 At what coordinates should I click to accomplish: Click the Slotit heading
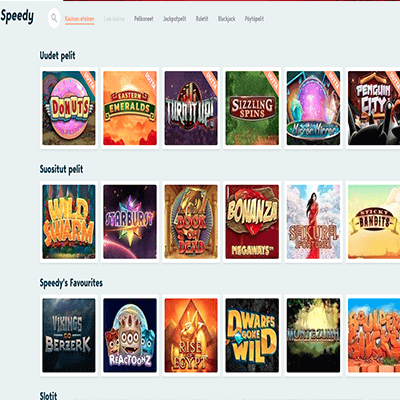click(49, 396)
